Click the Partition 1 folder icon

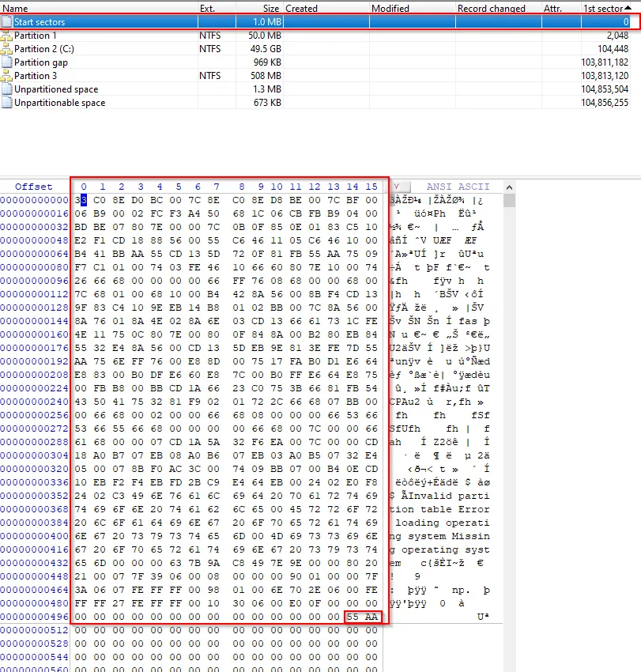click(x=7, y=36)
